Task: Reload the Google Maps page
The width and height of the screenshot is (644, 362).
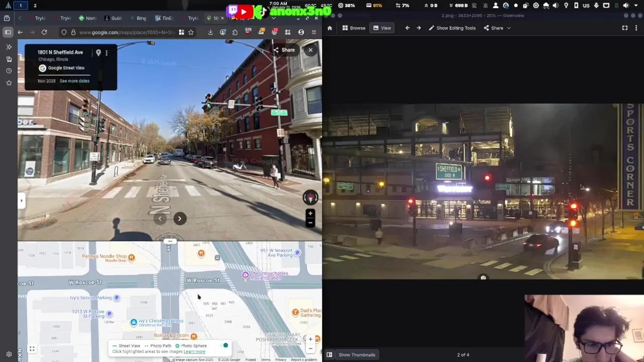Action: pos(44,32)
